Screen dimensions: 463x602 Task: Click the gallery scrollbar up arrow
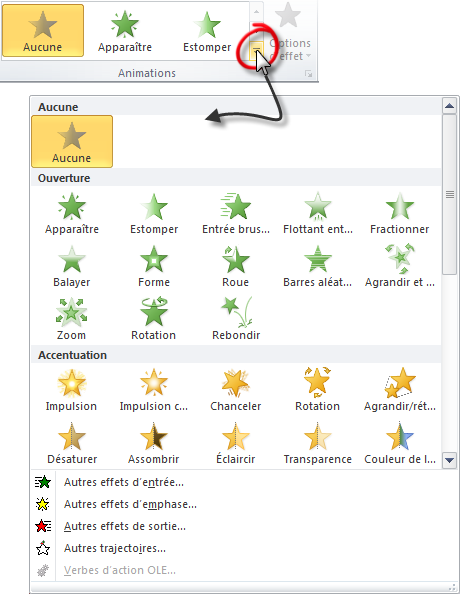(x=449, y=106)
